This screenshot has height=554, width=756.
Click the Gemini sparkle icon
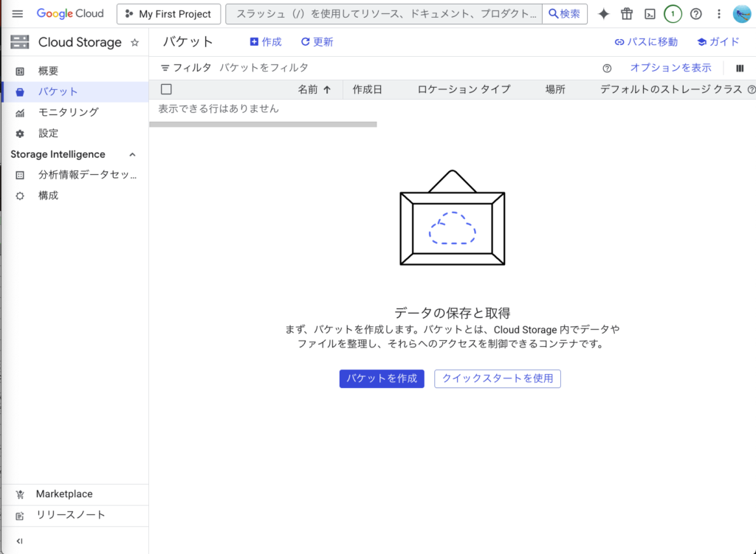point(603,14)
